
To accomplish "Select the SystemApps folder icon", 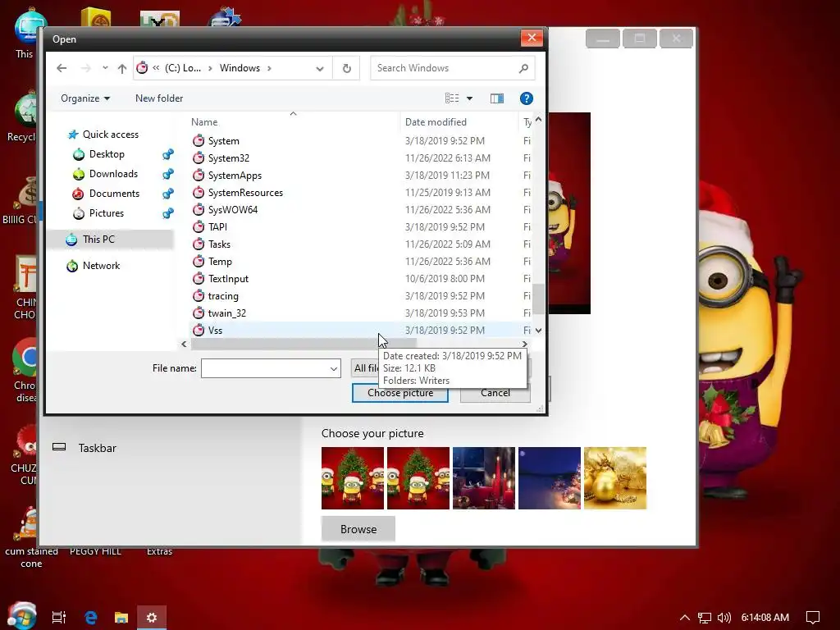I will 199,176.
